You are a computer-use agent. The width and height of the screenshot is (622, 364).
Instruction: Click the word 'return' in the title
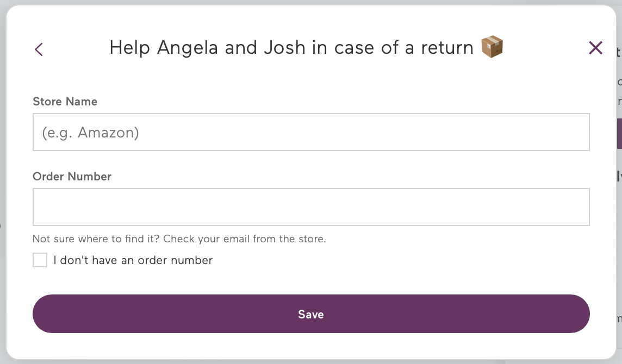click(447, 48)
